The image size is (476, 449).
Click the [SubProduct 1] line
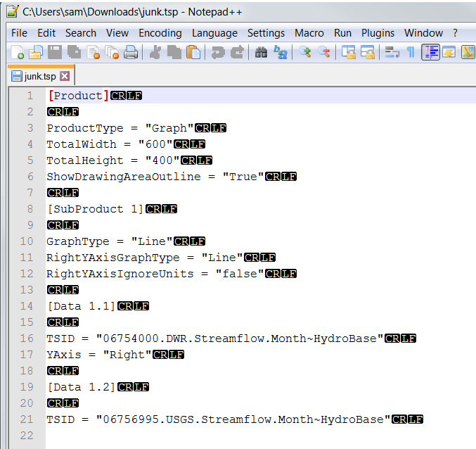pos(96,209)
